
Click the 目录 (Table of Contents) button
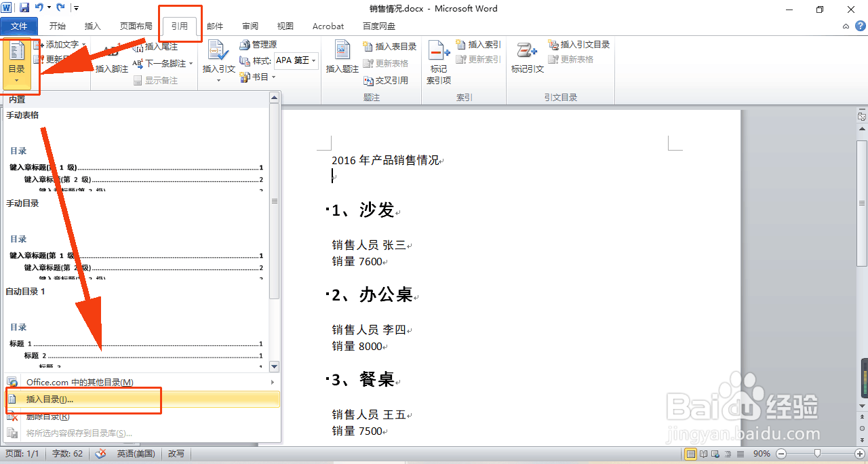pos(16,64)
